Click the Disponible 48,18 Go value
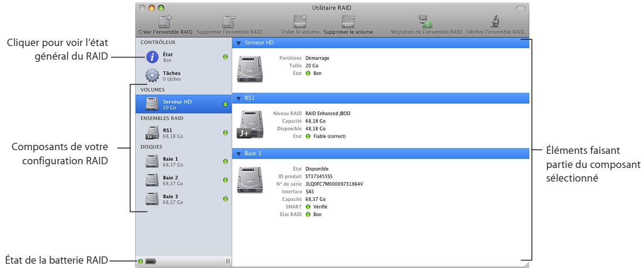 tap(315, 128)
